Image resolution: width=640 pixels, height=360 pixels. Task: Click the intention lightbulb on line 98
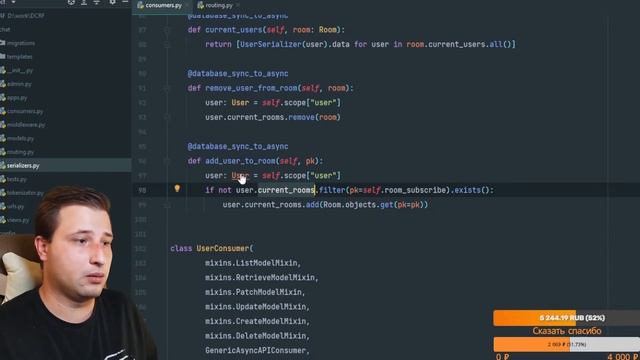click(177, 189)
